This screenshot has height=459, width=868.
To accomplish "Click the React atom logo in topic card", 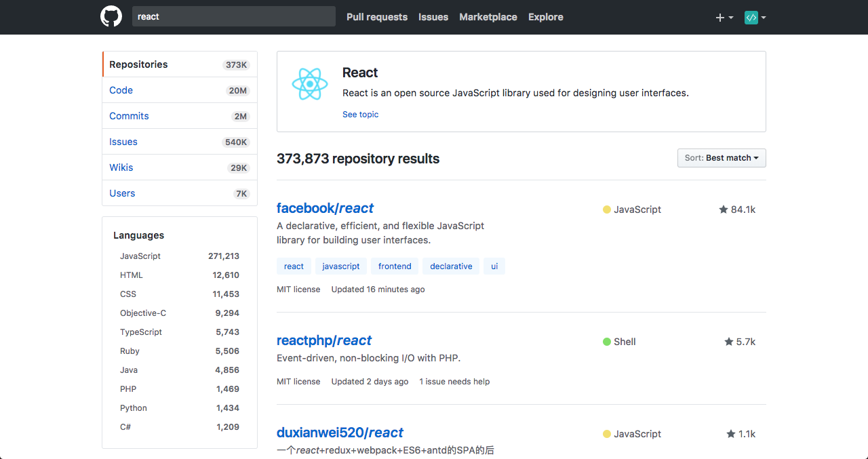I will (310, 84).
